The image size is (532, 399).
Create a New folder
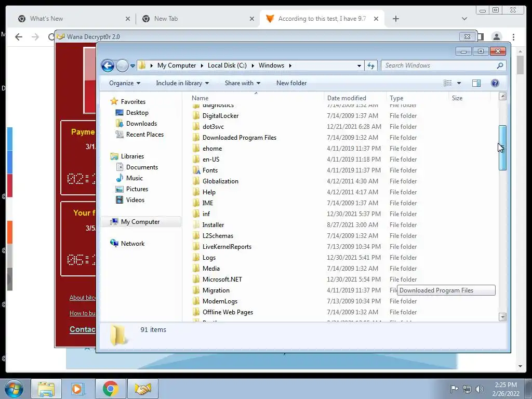[x=291, y=83]
